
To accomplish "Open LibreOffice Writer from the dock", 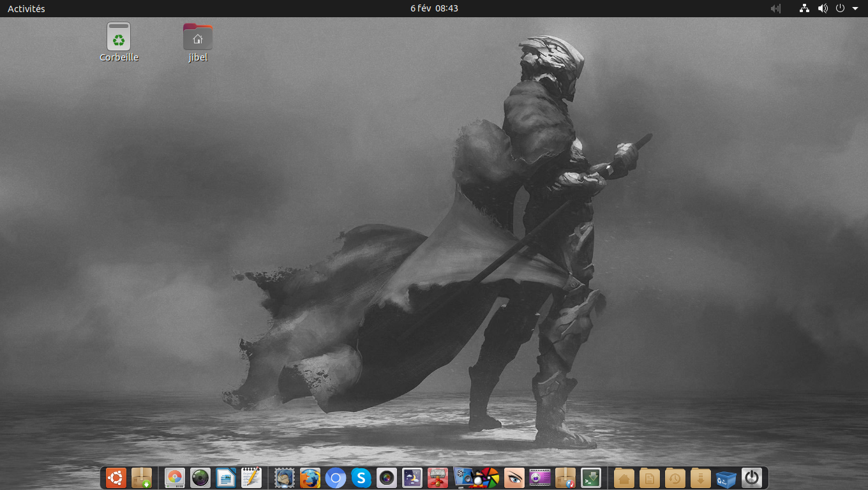I will pos(226,477).
